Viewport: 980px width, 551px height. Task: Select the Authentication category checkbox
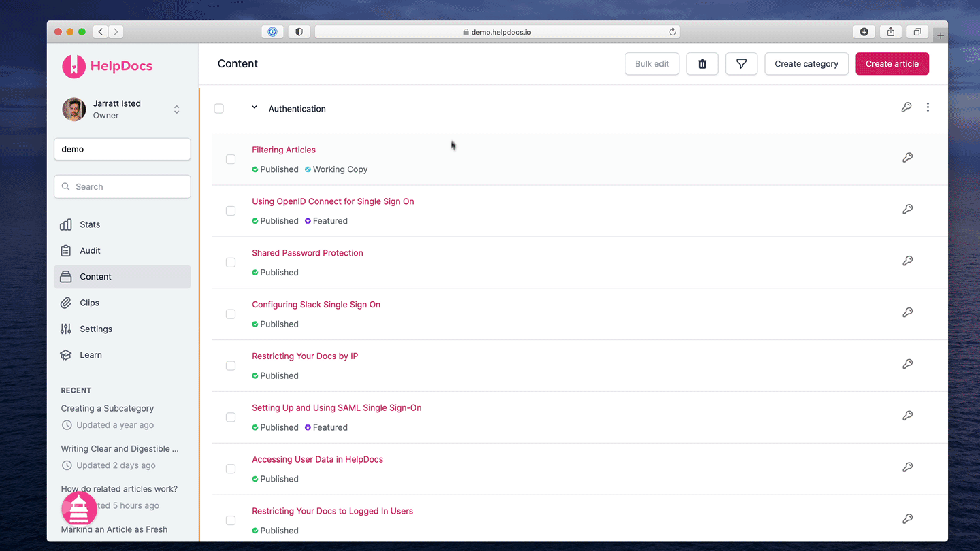218,109
